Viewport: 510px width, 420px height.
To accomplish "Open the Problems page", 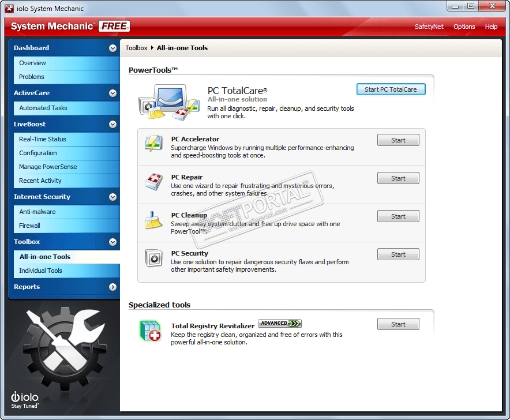I will [x=67, y=77].
